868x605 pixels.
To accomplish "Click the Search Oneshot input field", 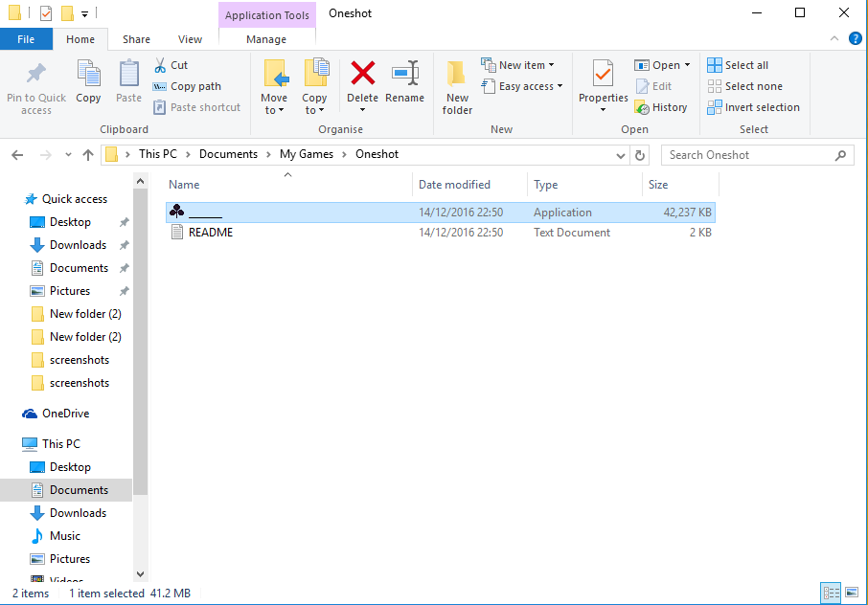I will coord(747,155).
